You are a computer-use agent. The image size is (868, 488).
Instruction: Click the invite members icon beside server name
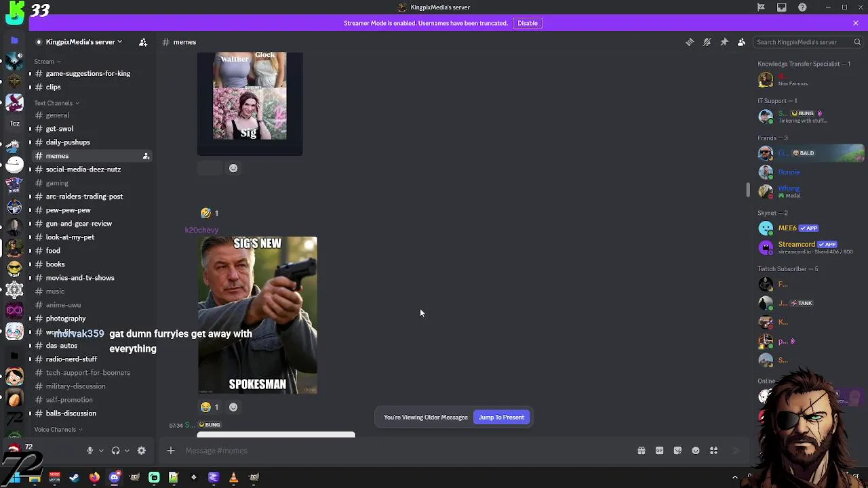pos(143,42)
